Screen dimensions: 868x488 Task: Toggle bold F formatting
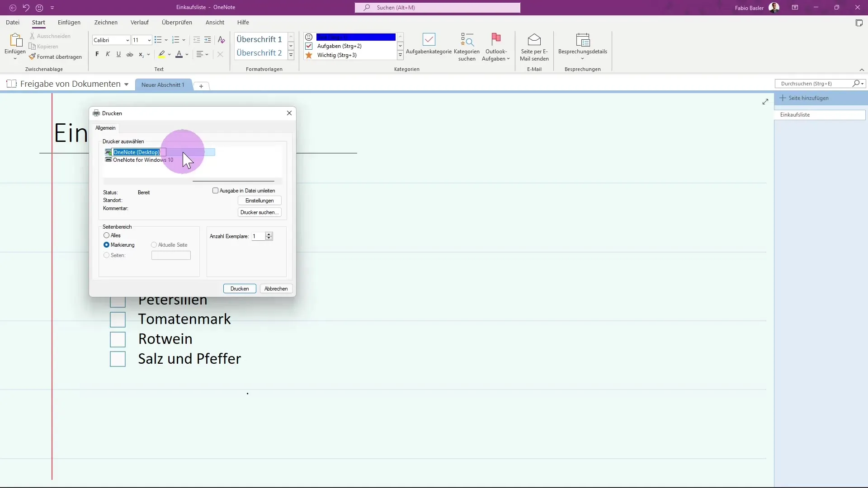coord(97,54)
